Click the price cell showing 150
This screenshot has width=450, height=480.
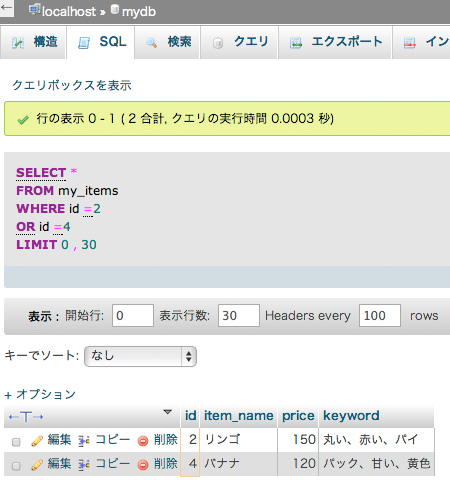coord(298,440)
